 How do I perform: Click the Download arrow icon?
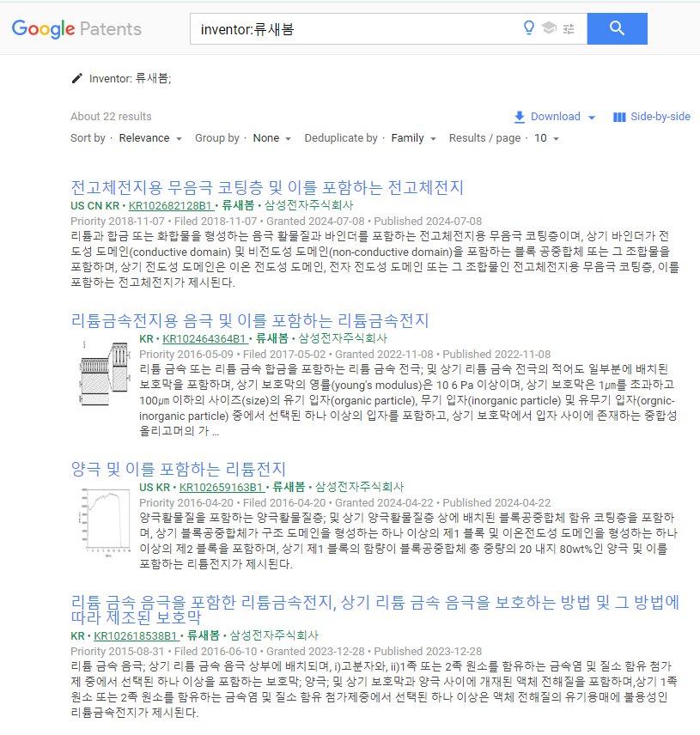click(x=520, y=117)
